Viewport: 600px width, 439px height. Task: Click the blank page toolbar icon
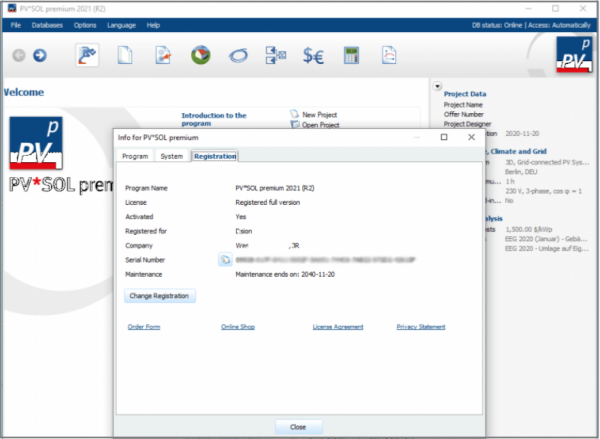(126, 55)
